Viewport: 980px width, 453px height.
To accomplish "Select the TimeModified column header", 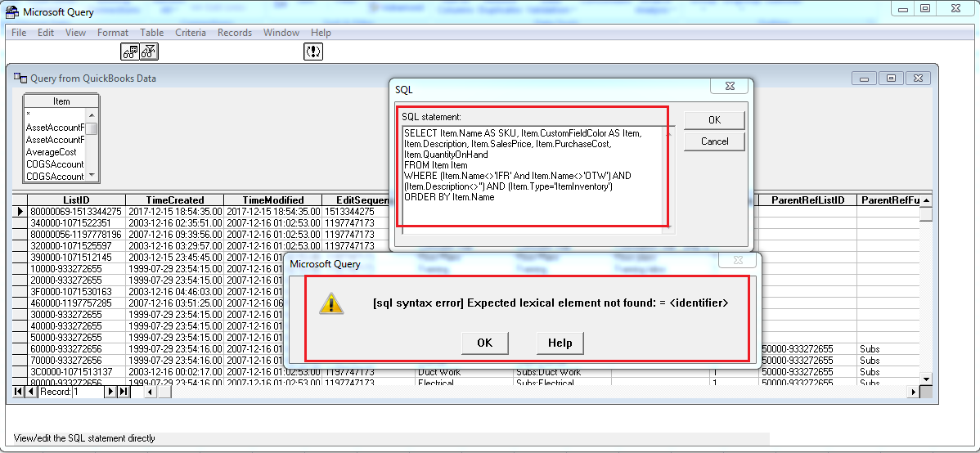I will point(273,200).
